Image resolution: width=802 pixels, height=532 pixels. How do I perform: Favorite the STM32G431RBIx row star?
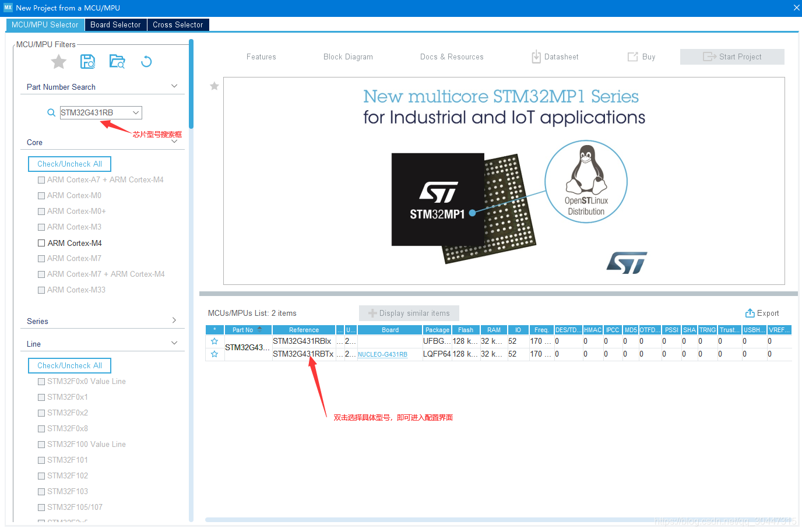(214, 341)
